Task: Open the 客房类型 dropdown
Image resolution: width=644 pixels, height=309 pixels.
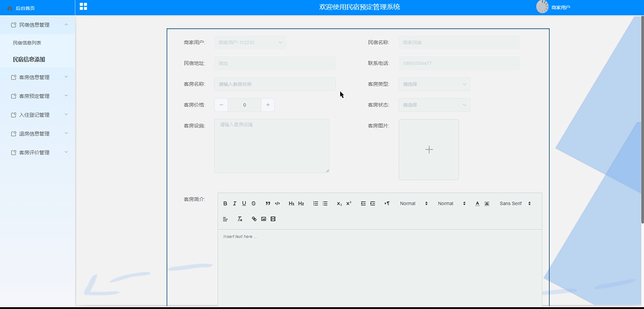Action: [434, 84]
